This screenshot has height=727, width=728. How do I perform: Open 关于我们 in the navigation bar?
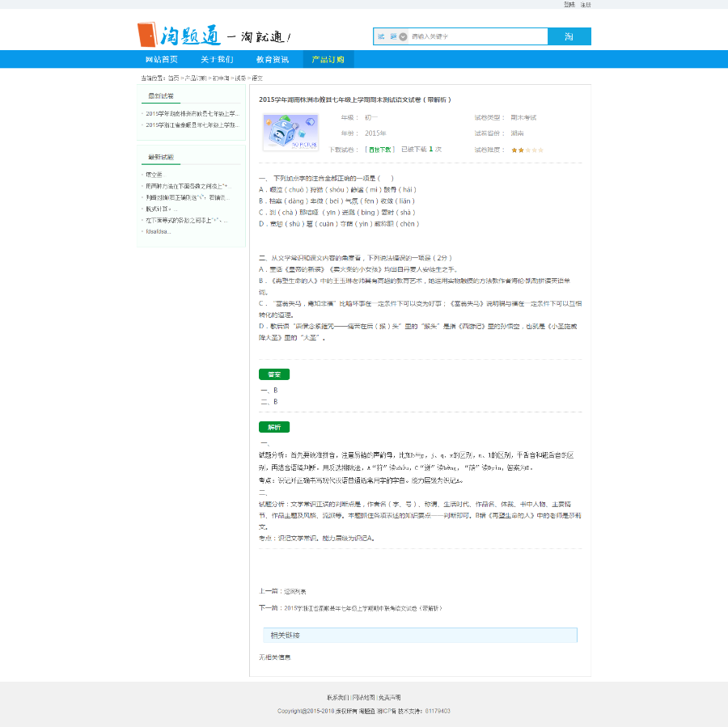coord(217,59)
